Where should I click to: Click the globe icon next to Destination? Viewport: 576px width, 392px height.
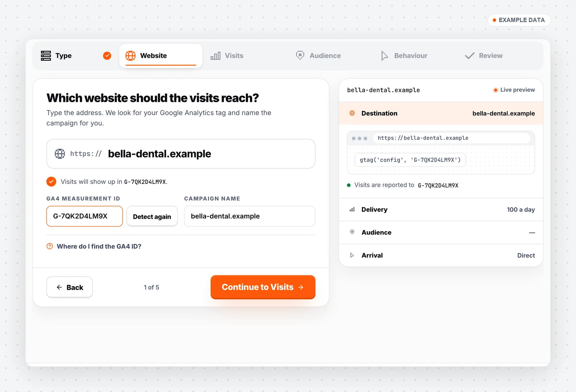[x=352, y=113]
